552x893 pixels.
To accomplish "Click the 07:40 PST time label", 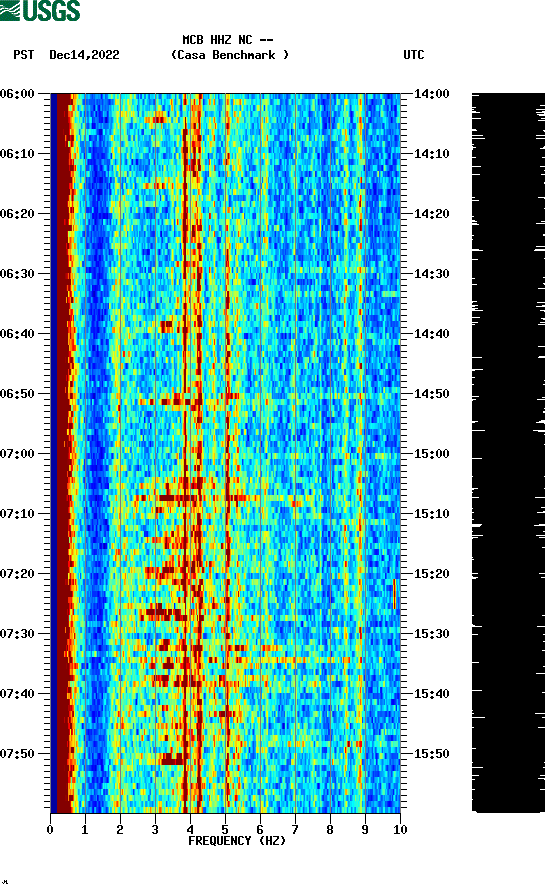I will click(x=18, y=694).
